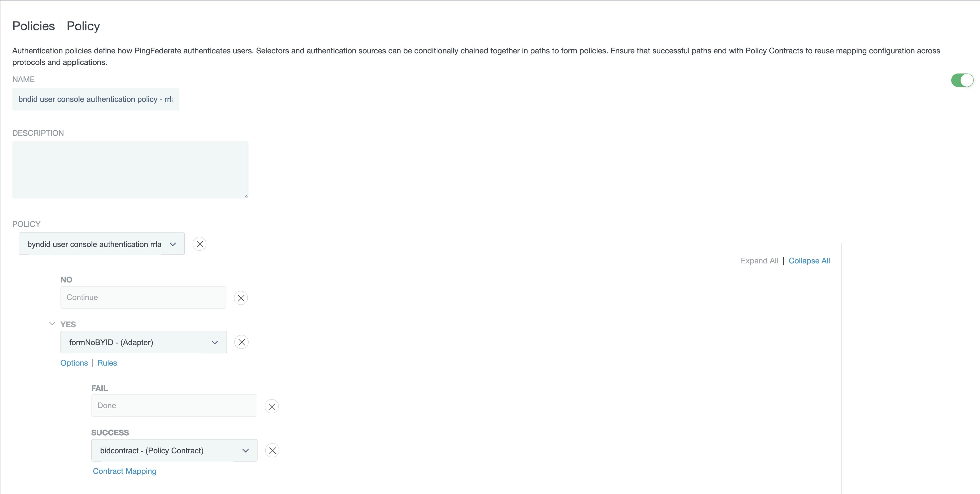Collapse the YES branch chevron

(x=52, y=324)
